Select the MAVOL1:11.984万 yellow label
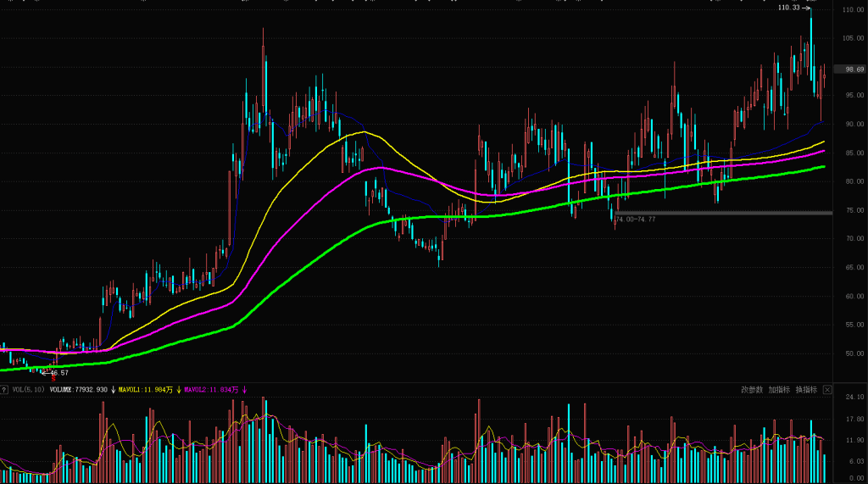Image resolution: width=868 pixels, height=484 pixels. coord(146,390)
